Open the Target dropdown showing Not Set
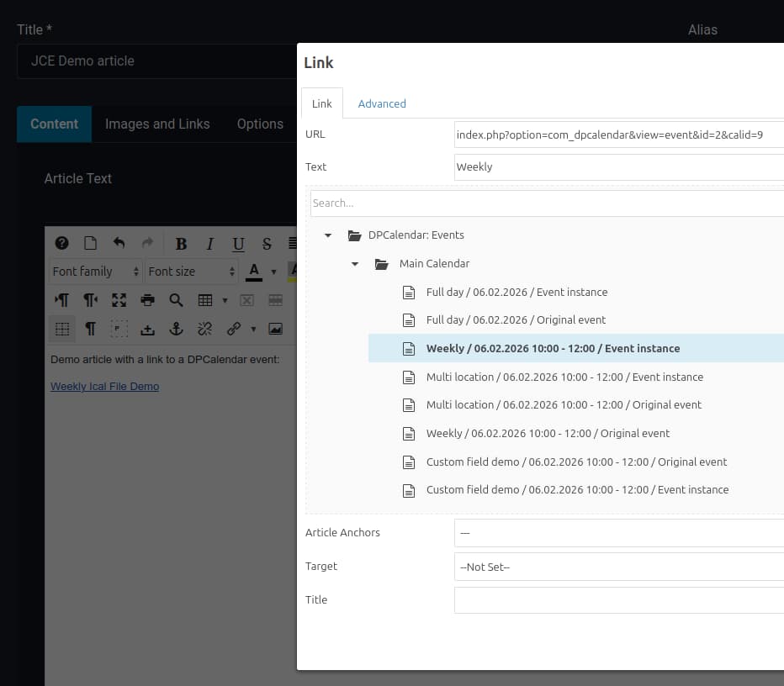This screenshot has height=686, width=784. point(618,567)
